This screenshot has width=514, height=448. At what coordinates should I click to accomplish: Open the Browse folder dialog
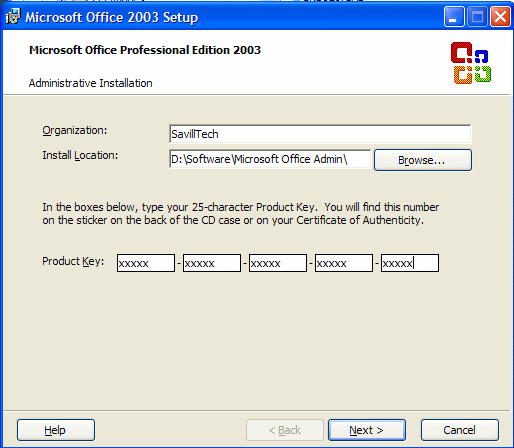click(423, 160)
